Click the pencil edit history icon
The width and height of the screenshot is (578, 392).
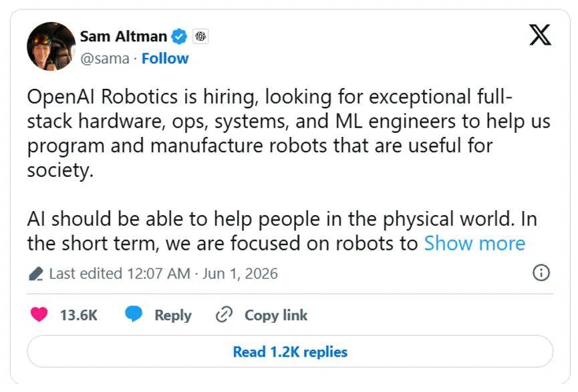coord(36,274)
